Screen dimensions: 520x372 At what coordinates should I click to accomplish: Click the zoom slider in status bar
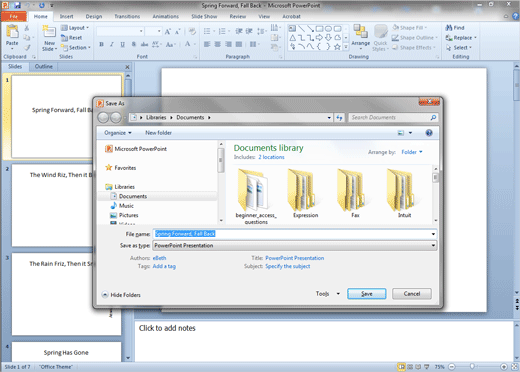(x=472, y=367)
